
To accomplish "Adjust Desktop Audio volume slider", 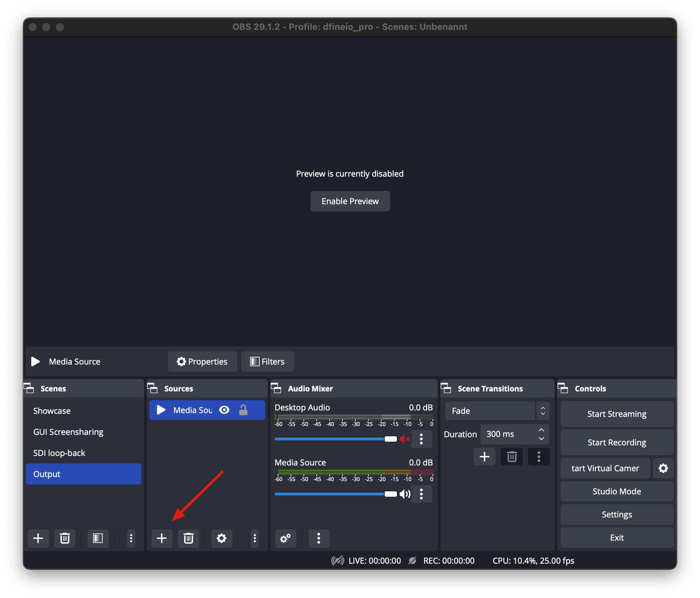I will point(336,439).
